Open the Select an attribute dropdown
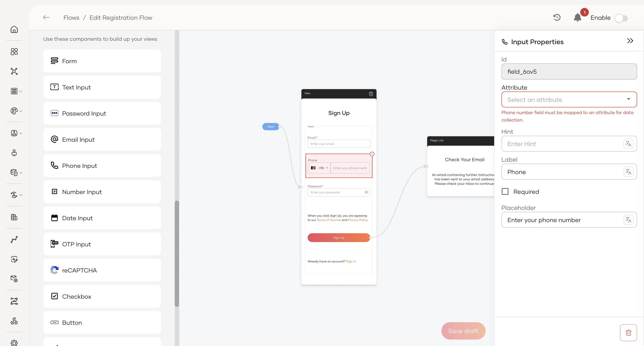The image size is (644, 346). pos(569,99)
